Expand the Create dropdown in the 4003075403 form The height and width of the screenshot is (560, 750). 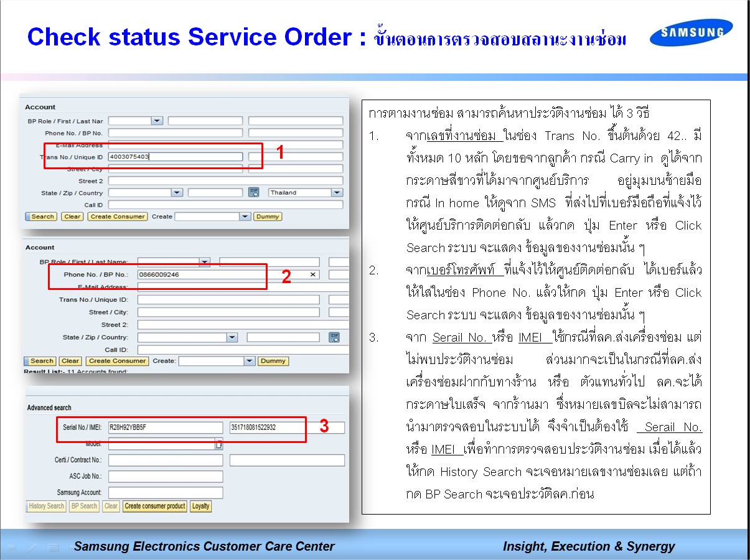pos(245,217)
